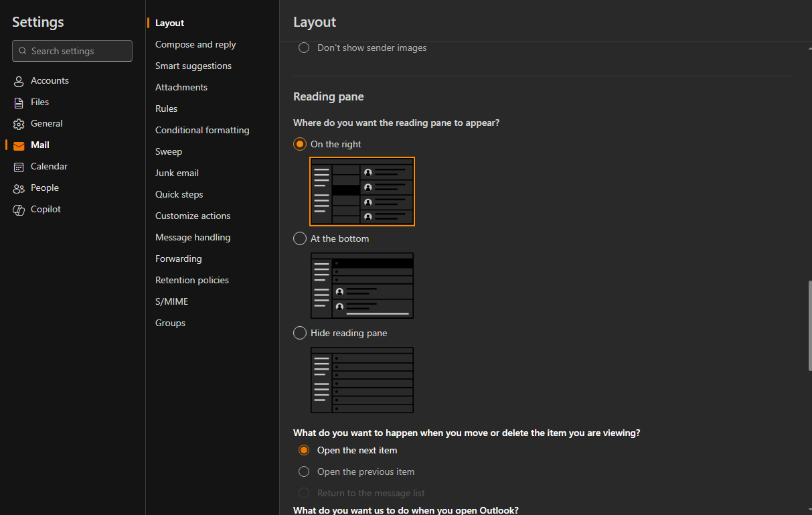The width and height of the screenshot is (812, 515).
Task: Navigate to Rules settings
Action: pyautogui.click(x=166, y=108)
